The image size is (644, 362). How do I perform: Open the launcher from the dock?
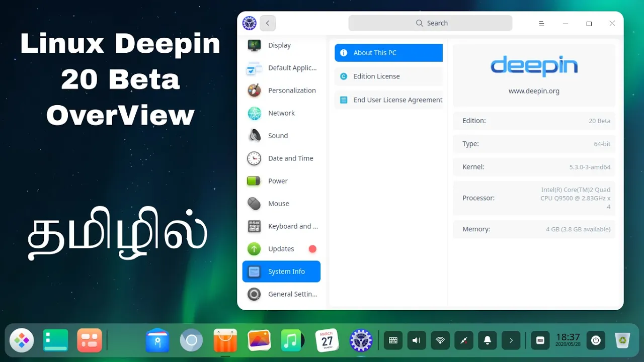[22, 340]
